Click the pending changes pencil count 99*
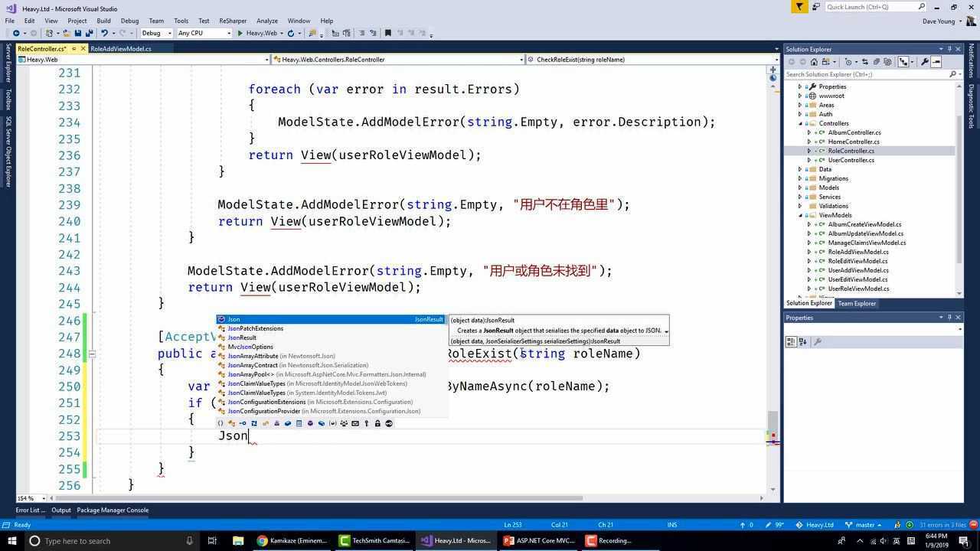This screenshot has width=980, height=551. pos(775,525)
